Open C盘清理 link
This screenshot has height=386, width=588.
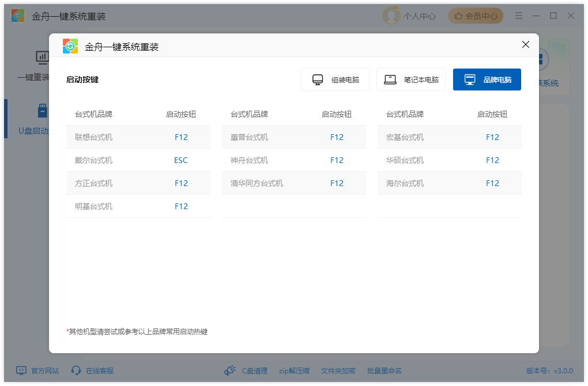pyautogui.click(x=255, y=370)
